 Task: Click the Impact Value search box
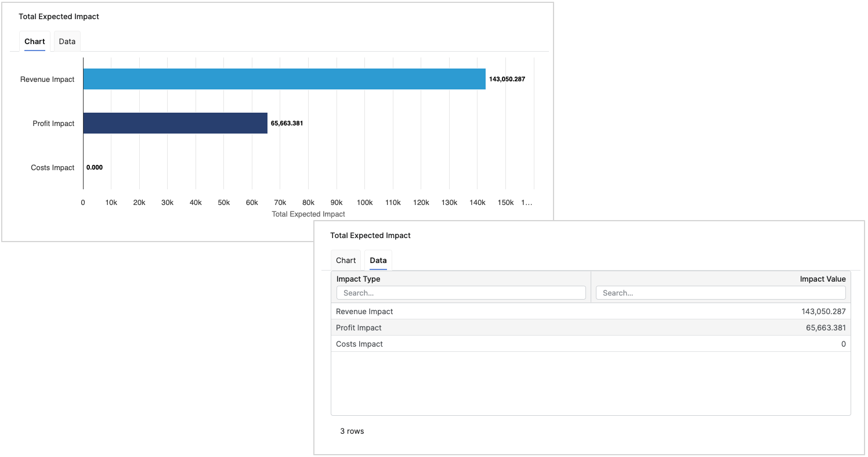(x=720, y=293)
